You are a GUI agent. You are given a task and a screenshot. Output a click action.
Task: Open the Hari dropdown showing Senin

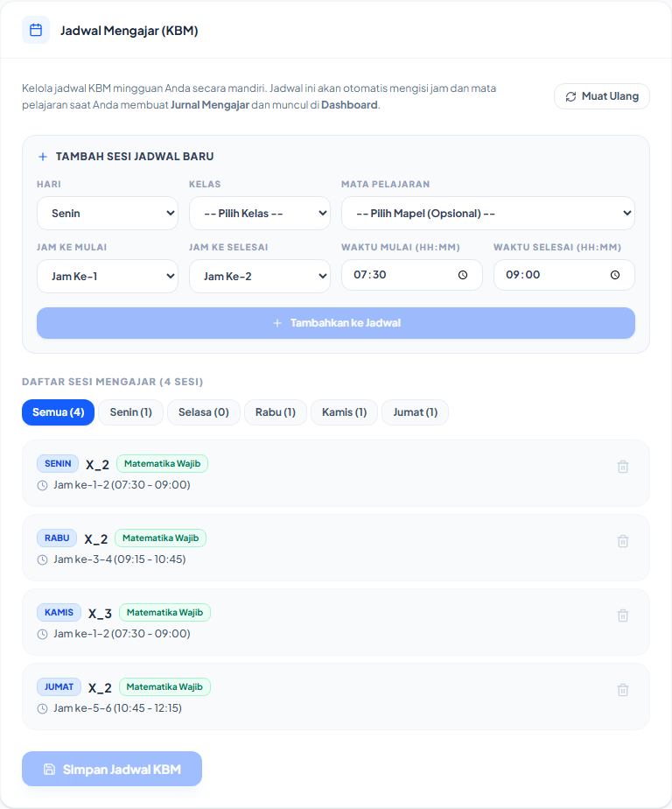[x=108, y=213]
